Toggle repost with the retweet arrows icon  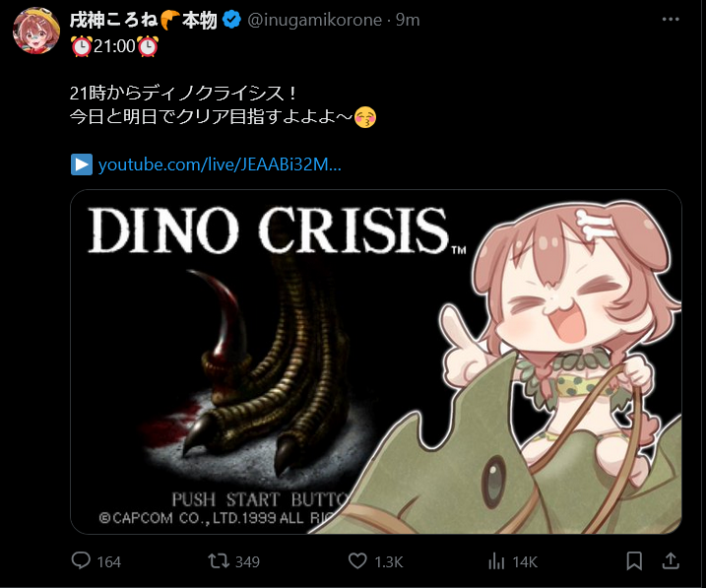[x=220, y=561]
